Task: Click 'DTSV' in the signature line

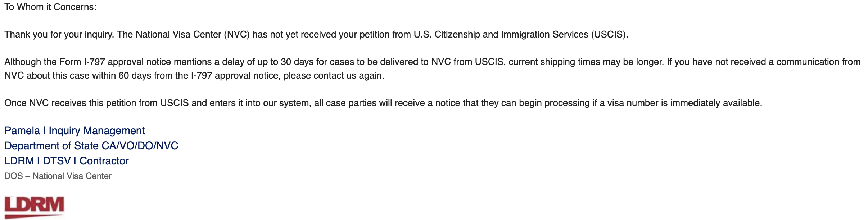Action: 56,160
